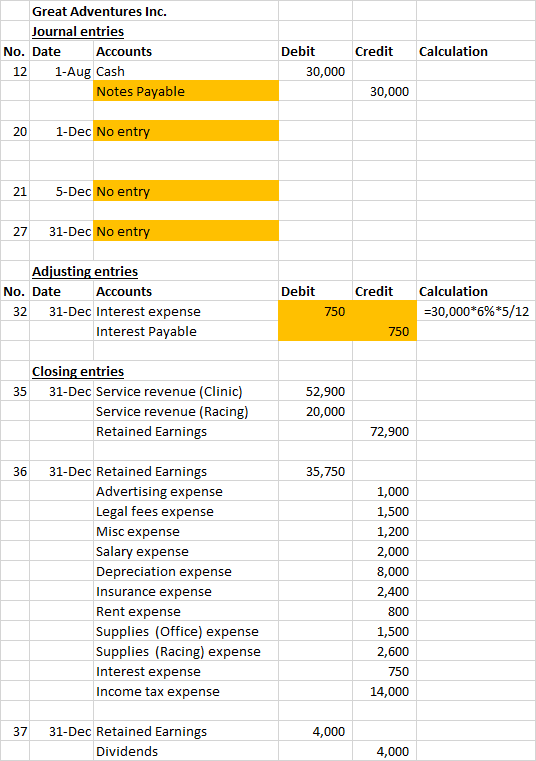
Task: Click the Income tax expense 14,000 credit
Action: (385, 691)
